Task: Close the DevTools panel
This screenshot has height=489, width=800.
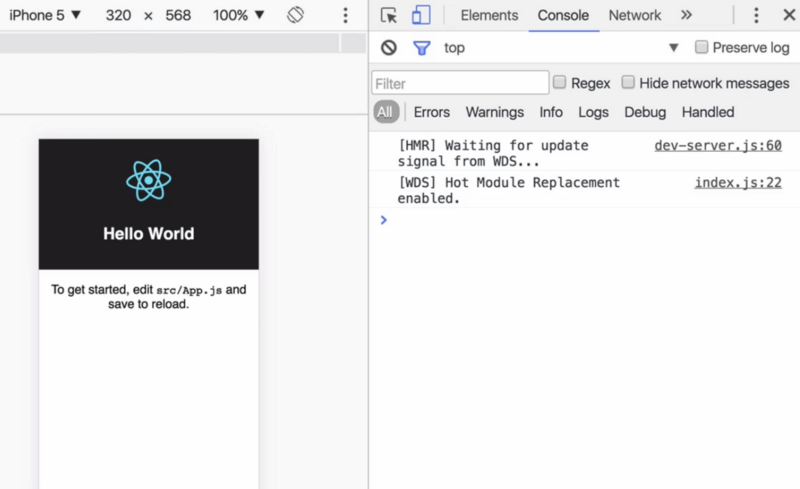Action: [789, 15]
